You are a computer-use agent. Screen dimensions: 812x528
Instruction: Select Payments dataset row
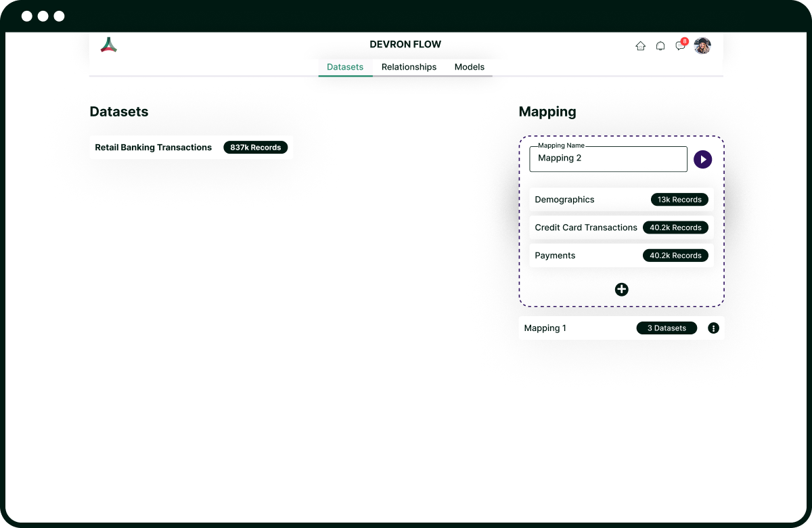621,255
